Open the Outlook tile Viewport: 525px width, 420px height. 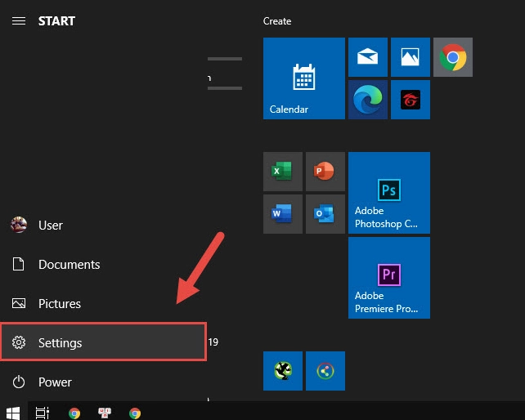325,214
